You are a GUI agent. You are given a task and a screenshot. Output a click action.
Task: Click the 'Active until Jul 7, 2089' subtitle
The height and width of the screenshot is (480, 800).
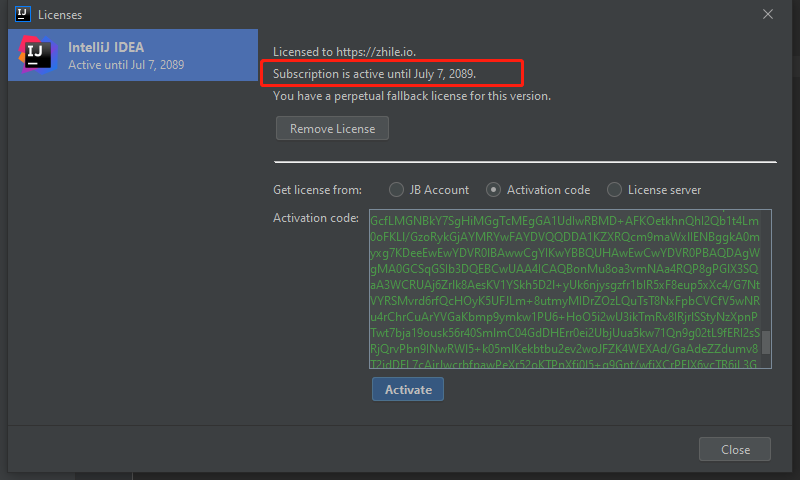point(126,65)
